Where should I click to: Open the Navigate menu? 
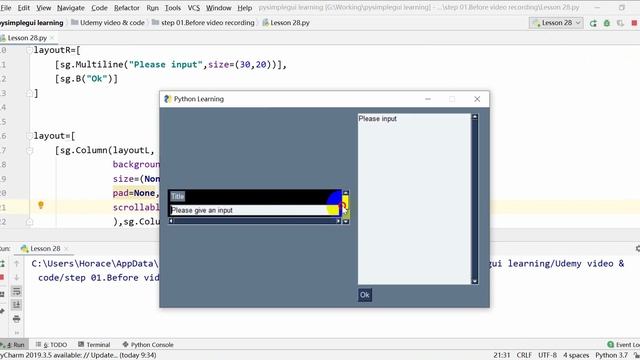[x=71, y=8]
